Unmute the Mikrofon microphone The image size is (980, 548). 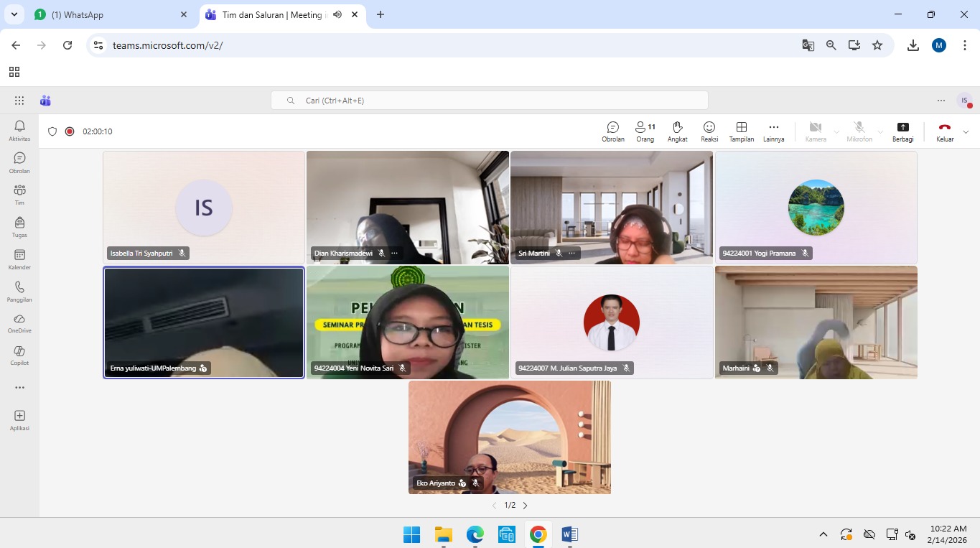point(859,131)
